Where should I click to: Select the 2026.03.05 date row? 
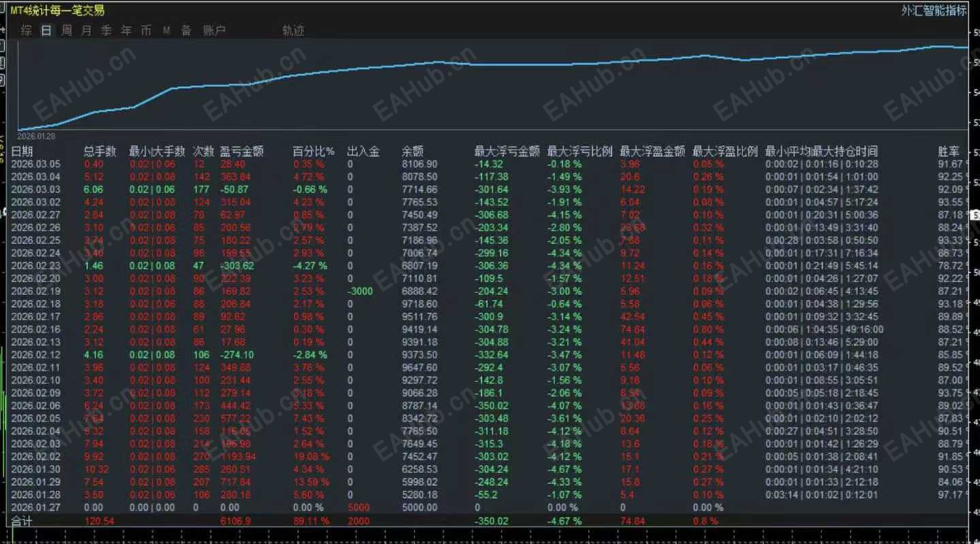pos(35,164)
